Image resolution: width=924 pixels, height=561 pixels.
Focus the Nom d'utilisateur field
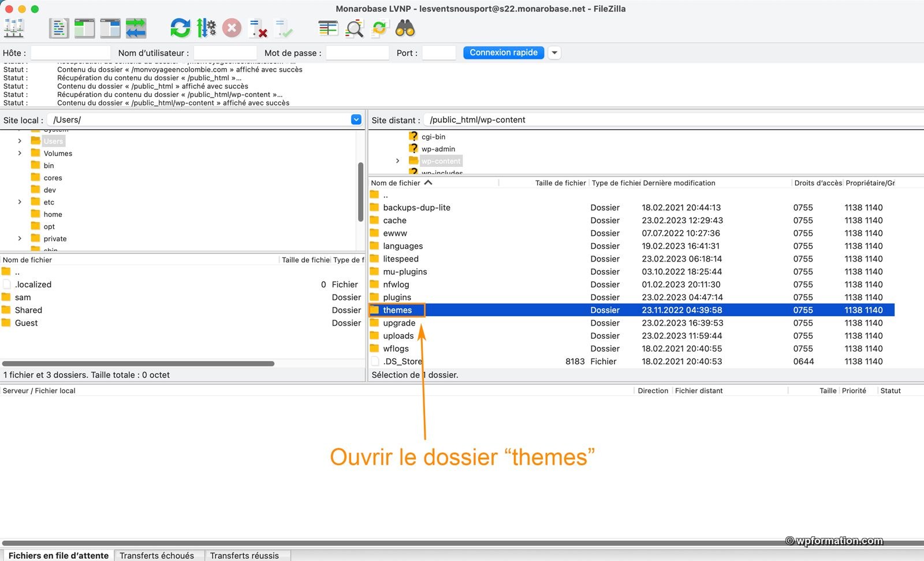coord(225,53)
